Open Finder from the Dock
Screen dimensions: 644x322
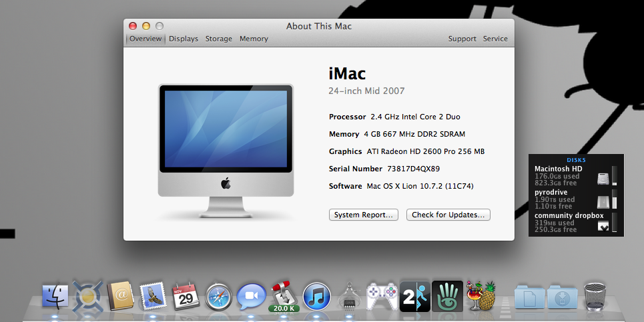[x=55, y=296]
